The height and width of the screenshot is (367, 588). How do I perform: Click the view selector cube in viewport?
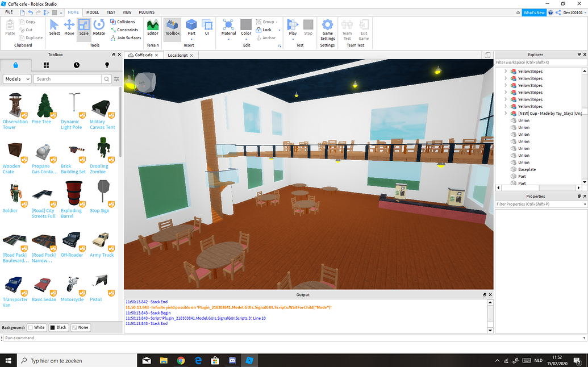(x=145, y=83)
